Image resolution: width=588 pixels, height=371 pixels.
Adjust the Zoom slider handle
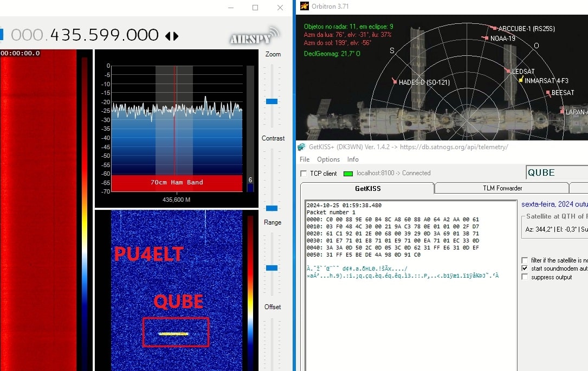272,101
